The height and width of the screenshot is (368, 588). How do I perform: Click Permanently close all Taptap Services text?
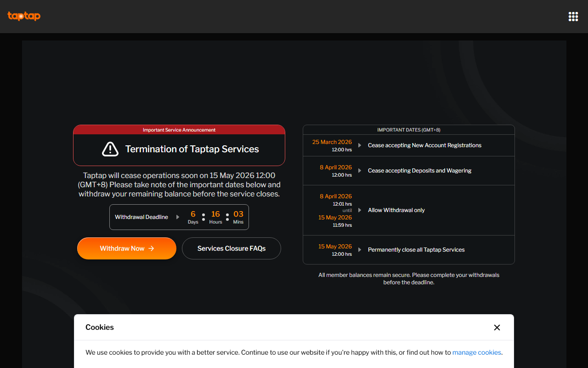coord(416,250)
